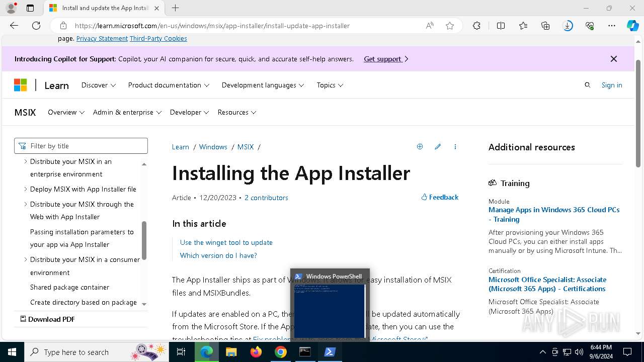This screenshot has height=362, width=644.
Task: Expand Distribute your MSIX through the Web
Action: click(x=26, y=204)
